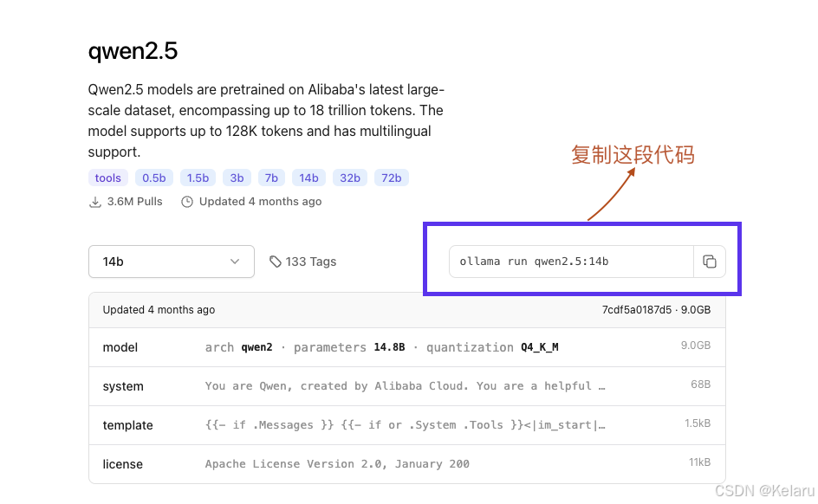The width and height of the screenshot is (818, 504).
Task: Open the model row details
Action: pyautogui.click(x=407, y=347)
